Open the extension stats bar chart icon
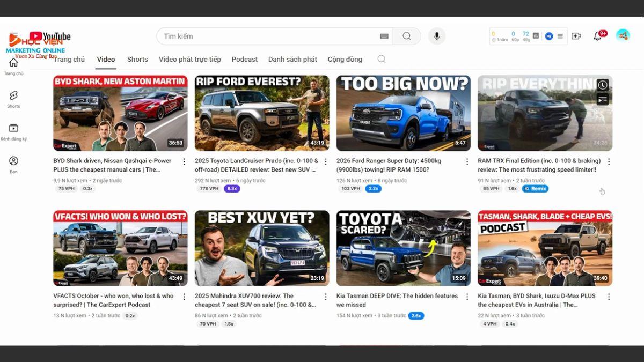 (536, 36)
